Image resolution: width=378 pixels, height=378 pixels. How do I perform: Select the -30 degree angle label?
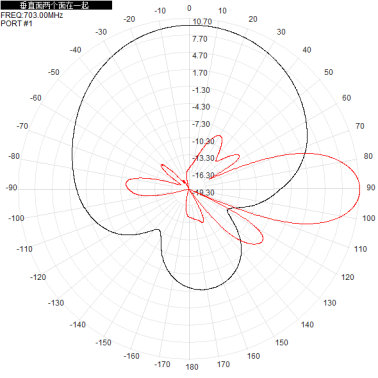point(101,32)
